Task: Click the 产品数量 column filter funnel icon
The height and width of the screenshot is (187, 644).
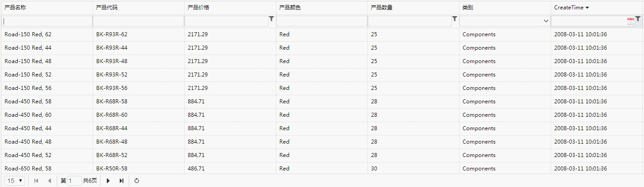Action: click(x=455, y=19)
